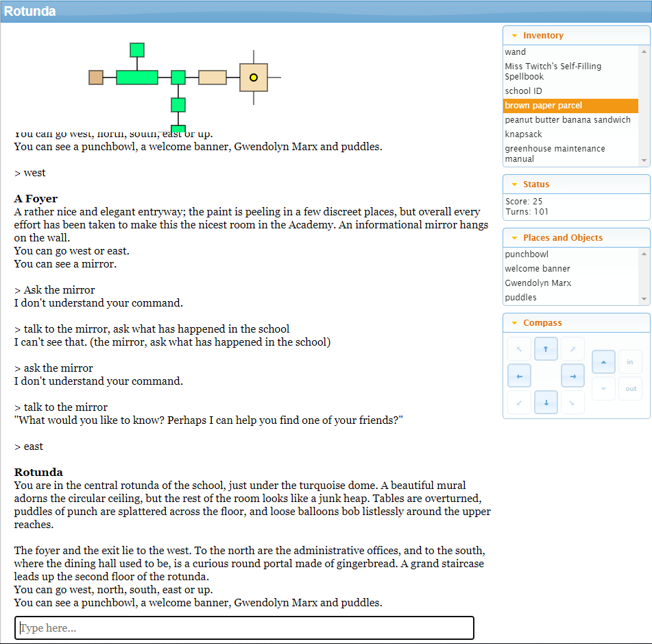Go up using the compass up button
The height and width of the screenshot is (644, 652).
coord(603,361)
